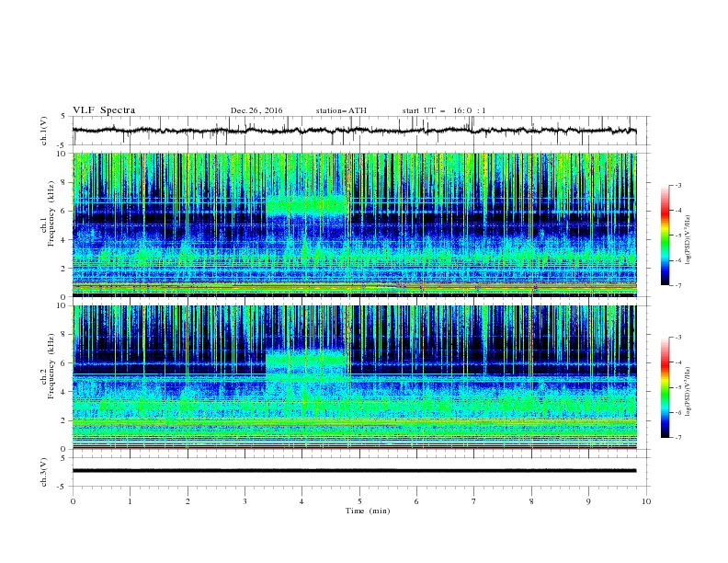Click the ch.3 flat voltage trace

click(354, 471)
